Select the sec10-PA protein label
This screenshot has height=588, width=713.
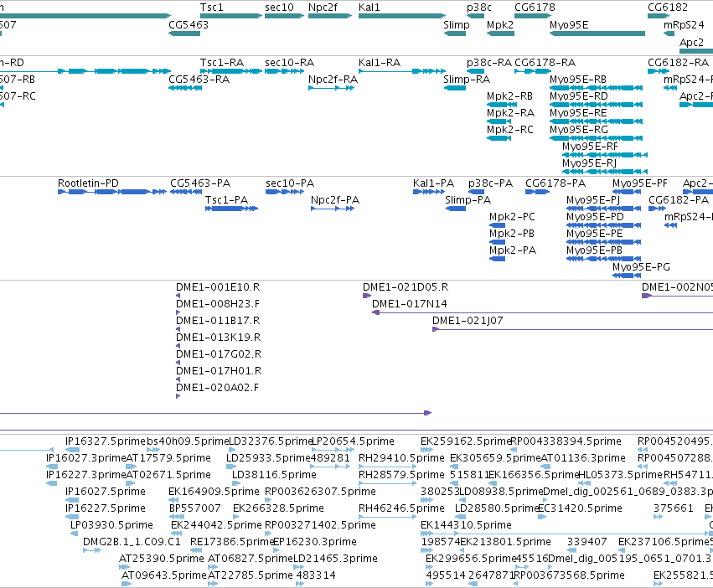pyautogui.click(x=290, y=183)
